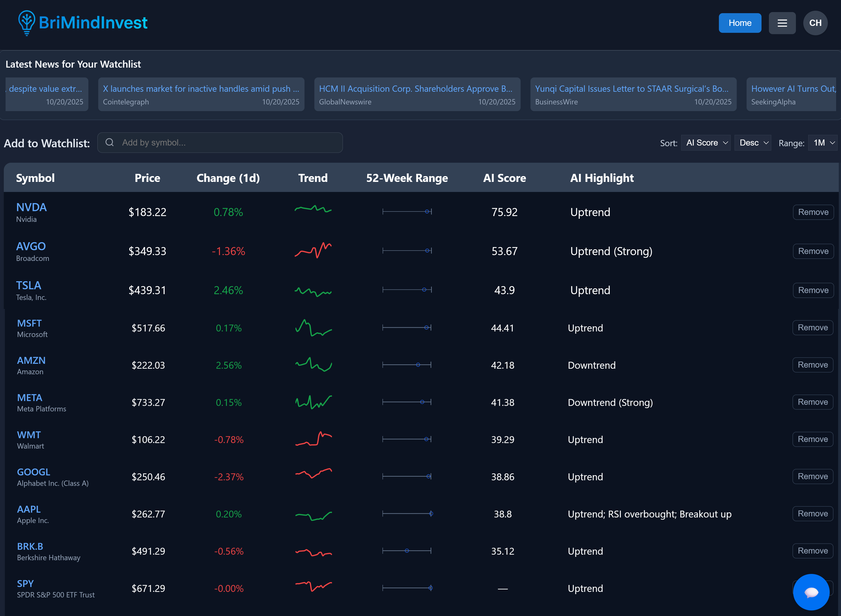
Task: Open the TSLA symbol link
Action: (x=29, y=286)
